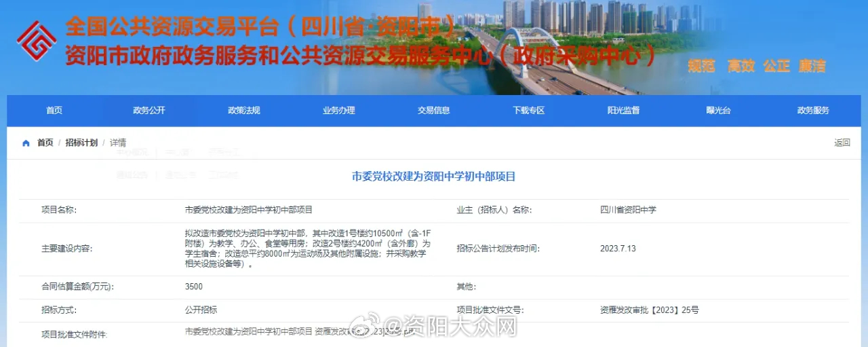Open the 政务服务 navigation item

click(813, 111)
